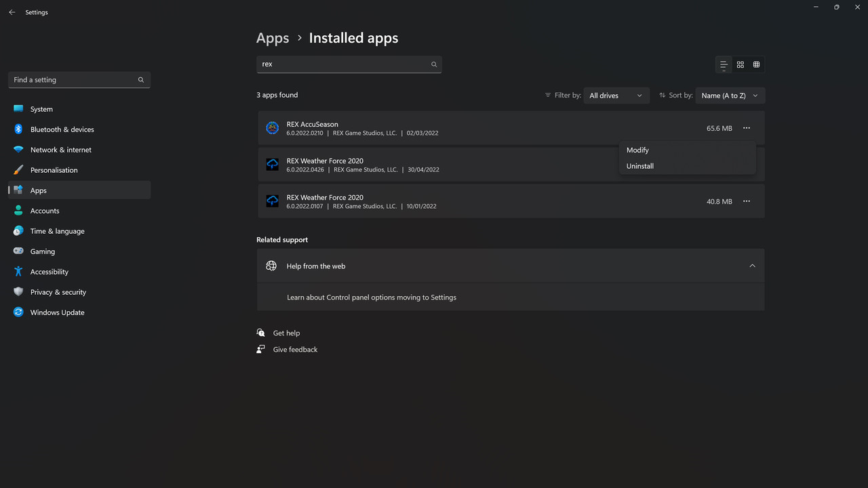Screen dimensions: 868x488
Task: Select the Apps sidebar category
Action: coord(79,190)
